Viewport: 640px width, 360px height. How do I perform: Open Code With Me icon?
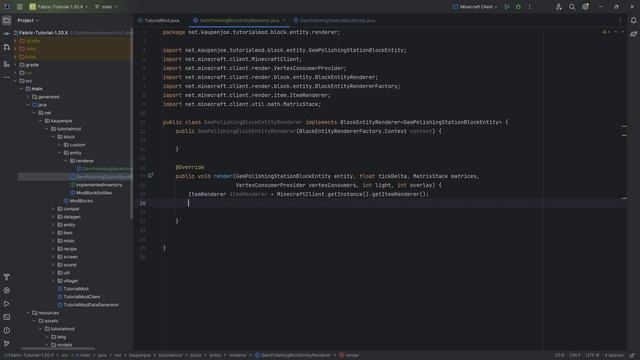click(x=559, y=7)
